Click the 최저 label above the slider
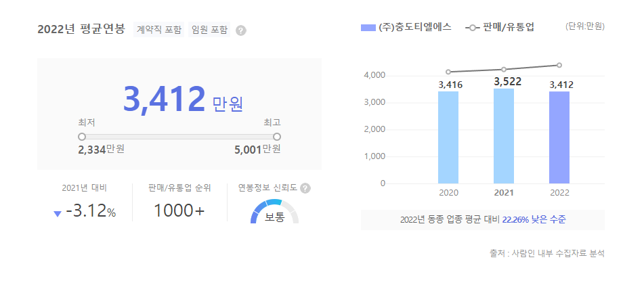This screenshot has height=287, width=644. click(x=86, y=123)
